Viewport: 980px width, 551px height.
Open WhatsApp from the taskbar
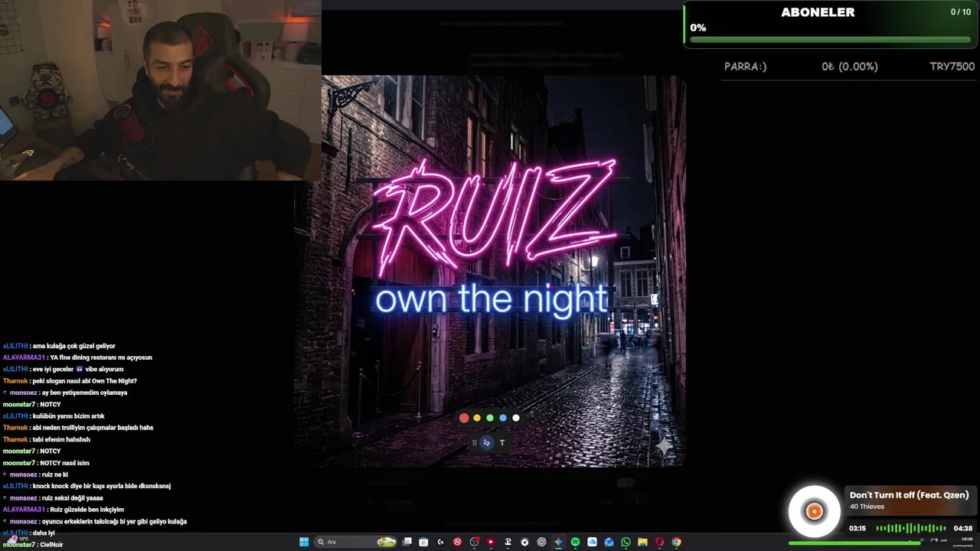626,542
